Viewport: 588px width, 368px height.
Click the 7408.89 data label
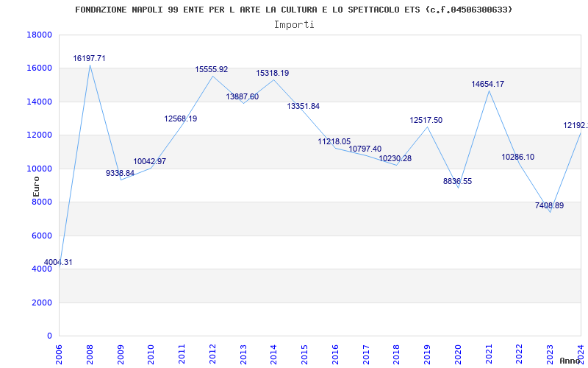pos(549,206)
